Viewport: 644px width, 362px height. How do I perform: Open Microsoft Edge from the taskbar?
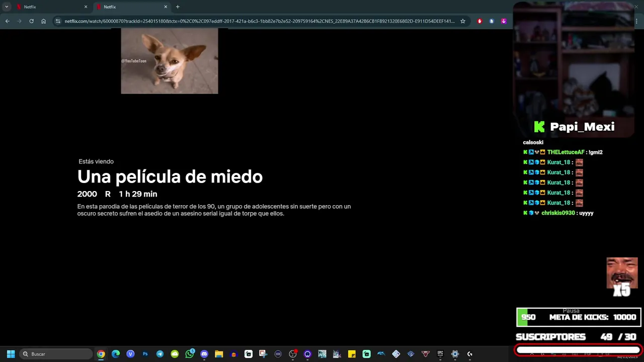pyautogui.click(x=116, y=354)
